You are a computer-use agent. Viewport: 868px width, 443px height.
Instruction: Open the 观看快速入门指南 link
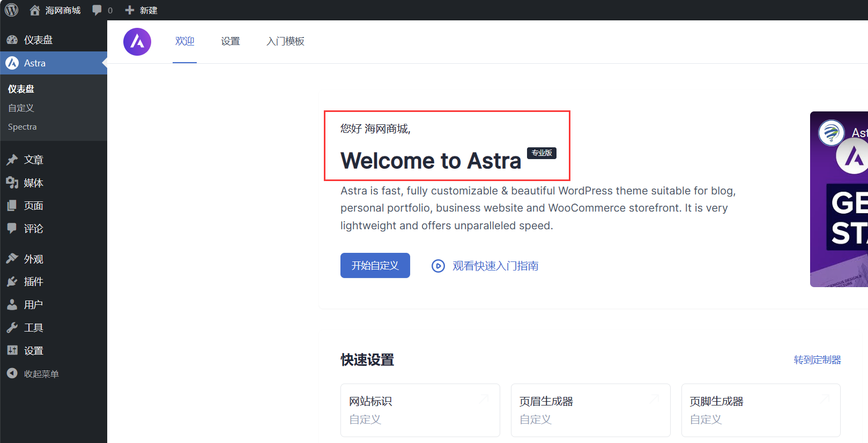click(495, 266)
